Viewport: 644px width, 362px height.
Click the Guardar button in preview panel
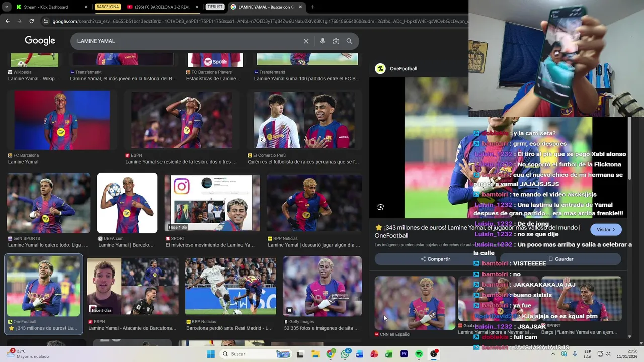click(x=560, y=259)
